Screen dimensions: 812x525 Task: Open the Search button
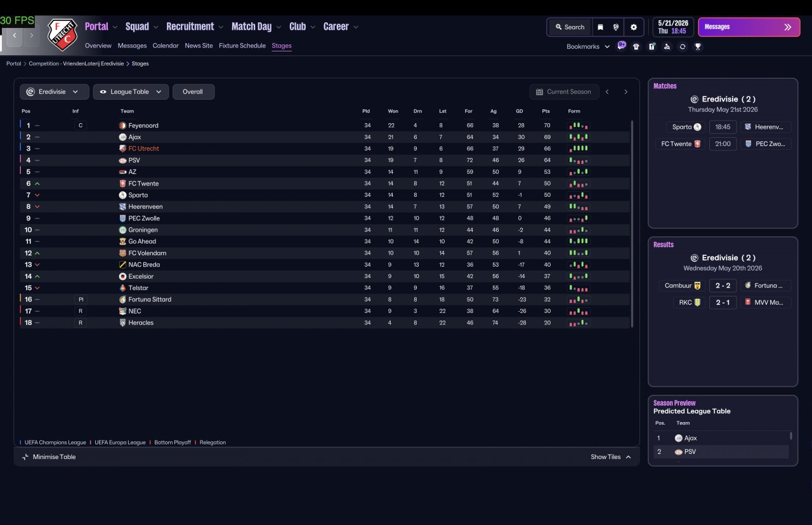pyautogui.click(x=570, y=27)
